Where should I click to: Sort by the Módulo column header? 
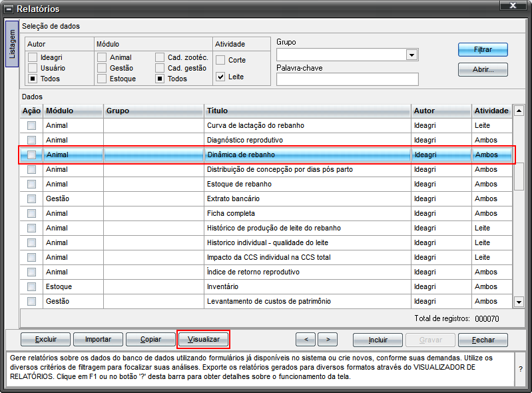coord(73,111)
